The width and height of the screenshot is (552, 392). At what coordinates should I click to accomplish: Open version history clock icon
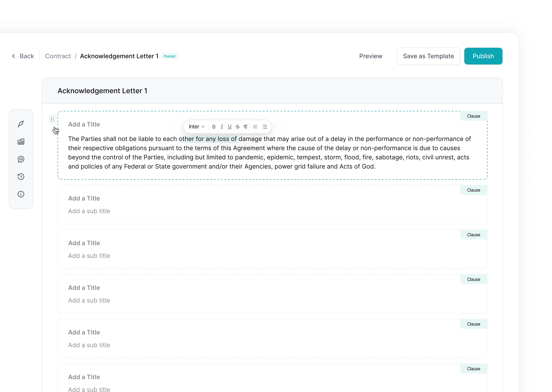(x=21, y=177)
